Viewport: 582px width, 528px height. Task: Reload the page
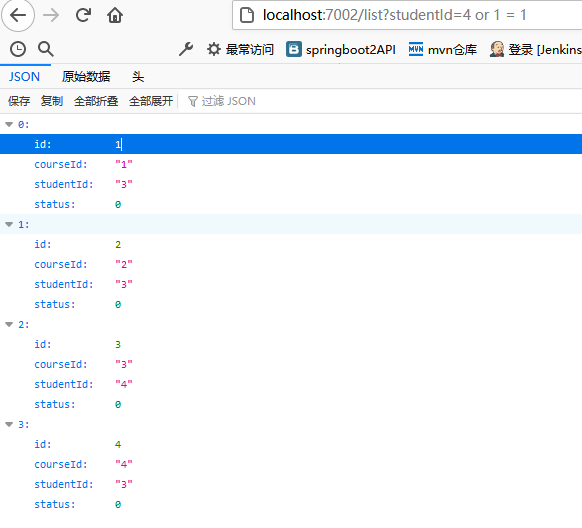click(83, 15)
